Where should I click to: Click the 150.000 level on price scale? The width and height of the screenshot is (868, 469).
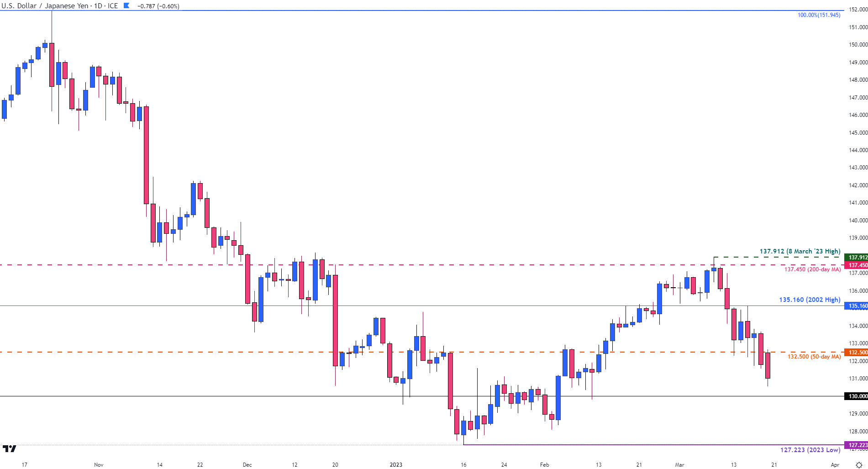tap(858, 45)
